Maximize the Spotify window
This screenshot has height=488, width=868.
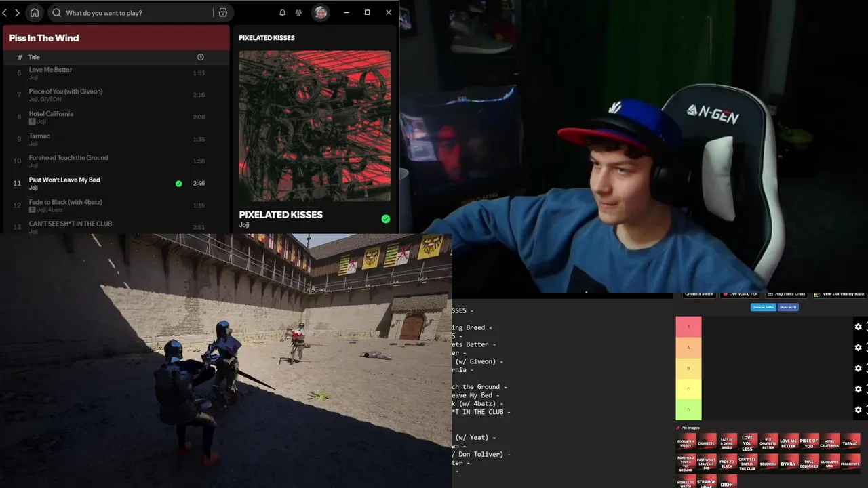367,12
